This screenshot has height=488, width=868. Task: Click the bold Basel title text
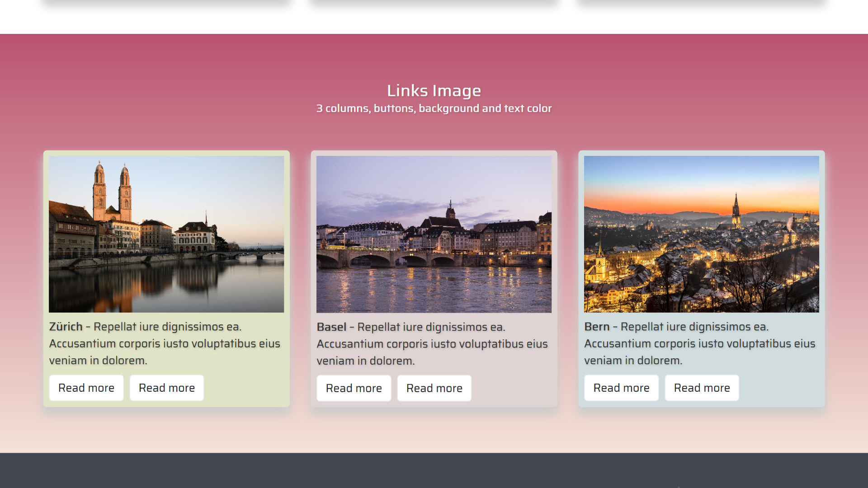[x=331, y=327]
